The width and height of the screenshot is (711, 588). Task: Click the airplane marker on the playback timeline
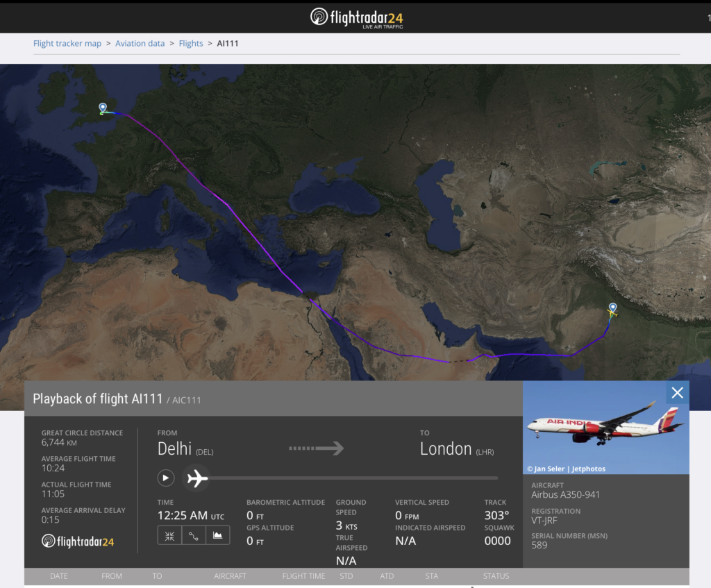196,478
